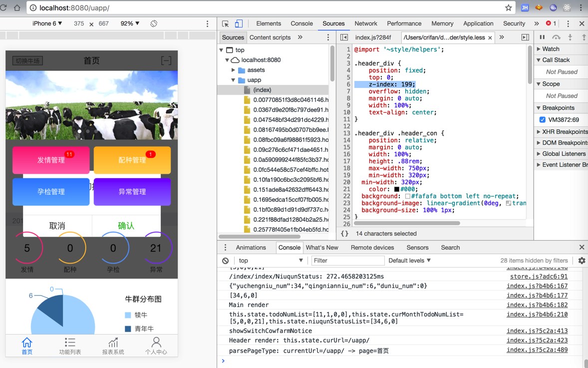Open the Application panel
This screenshot has width=588, height=368.
pos(478,23)
